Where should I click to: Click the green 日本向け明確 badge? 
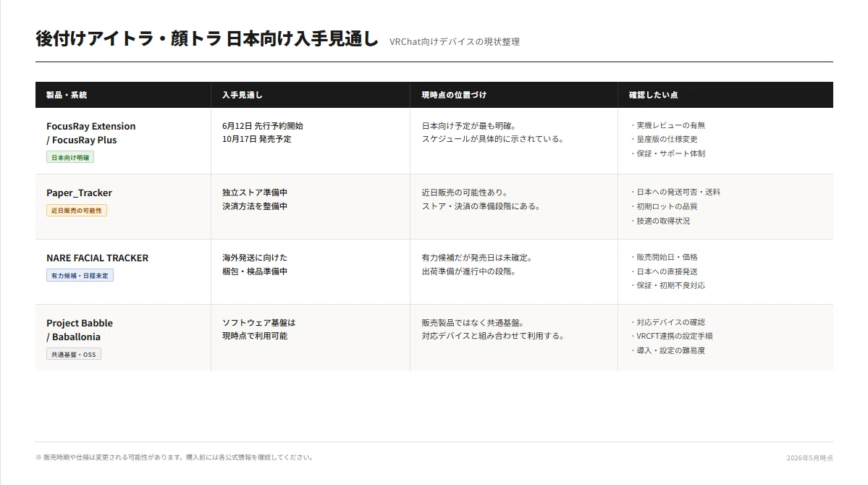pyautogui.click(x=70, y=157)
